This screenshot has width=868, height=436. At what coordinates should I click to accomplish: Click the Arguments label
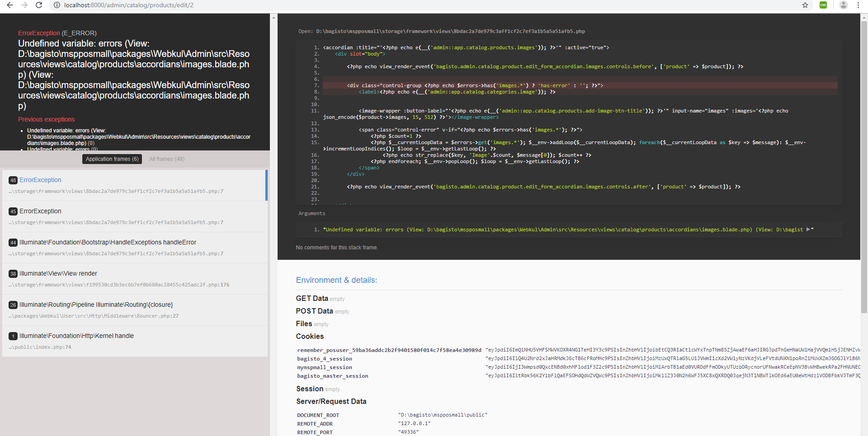[311, 213]
